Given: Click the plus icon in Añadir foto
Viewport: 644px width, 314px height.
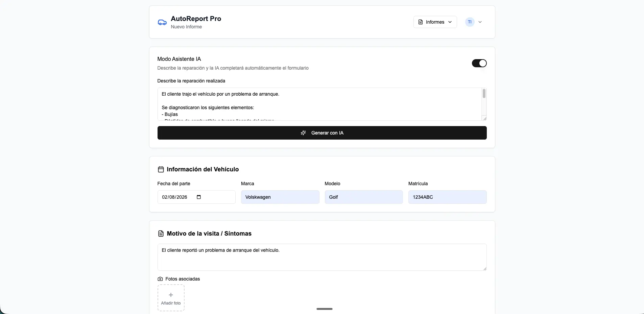Looking at the screenshot, I should click(171, 295).
